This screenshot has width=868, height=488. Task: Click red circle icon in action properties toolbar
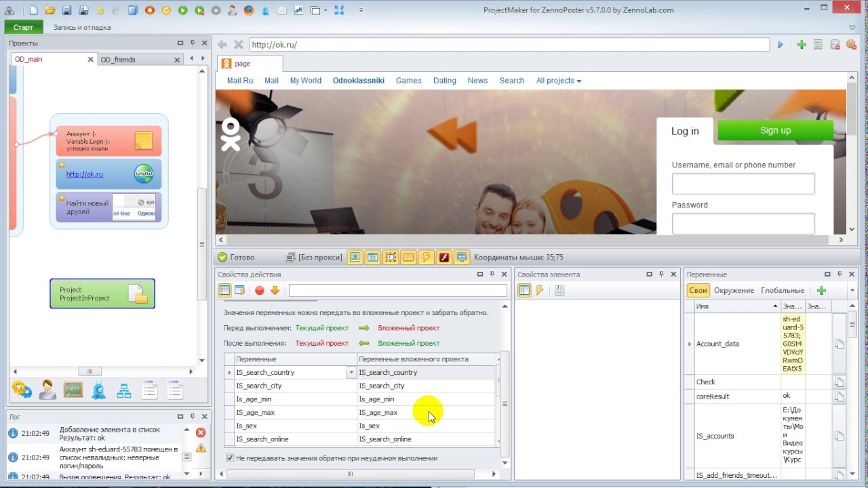[259, 290]
